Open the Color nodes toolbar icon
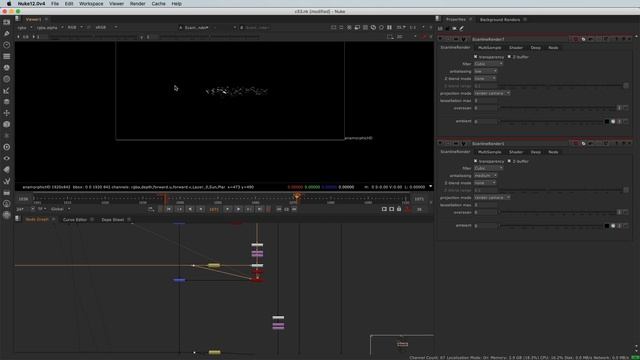This screenshot has width=640, height=360. [x=7, y=68]
